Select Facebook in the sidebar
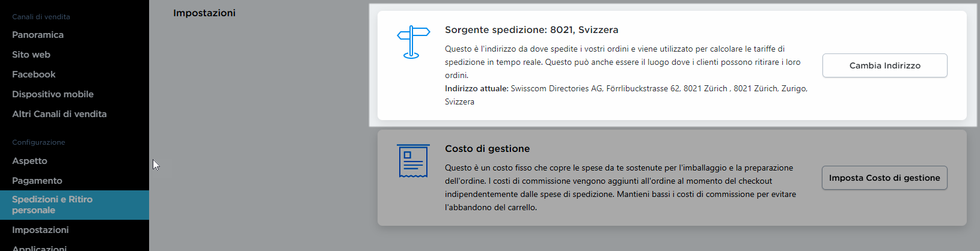Viewport: 980px width, 251px height. pos(34,74)
